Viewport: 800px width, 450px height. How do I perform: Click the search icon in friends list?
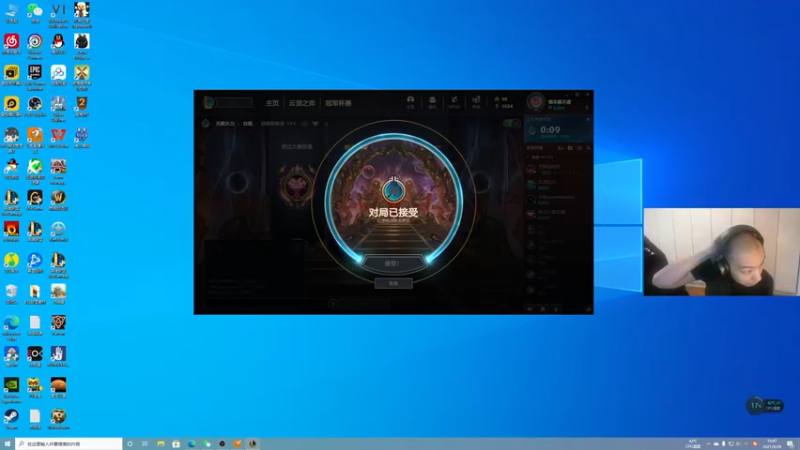pos(588,148)
